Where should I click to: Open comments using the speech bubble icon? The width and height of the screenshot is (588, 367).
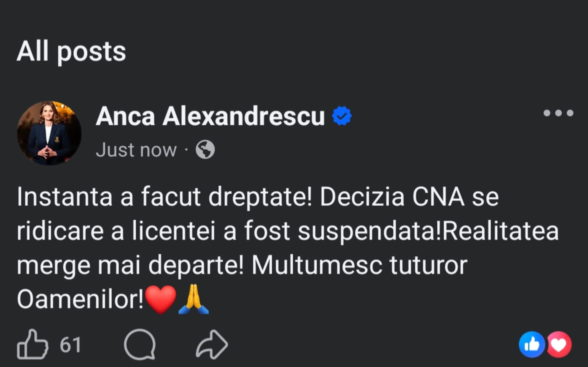click(x=140, y=344)
